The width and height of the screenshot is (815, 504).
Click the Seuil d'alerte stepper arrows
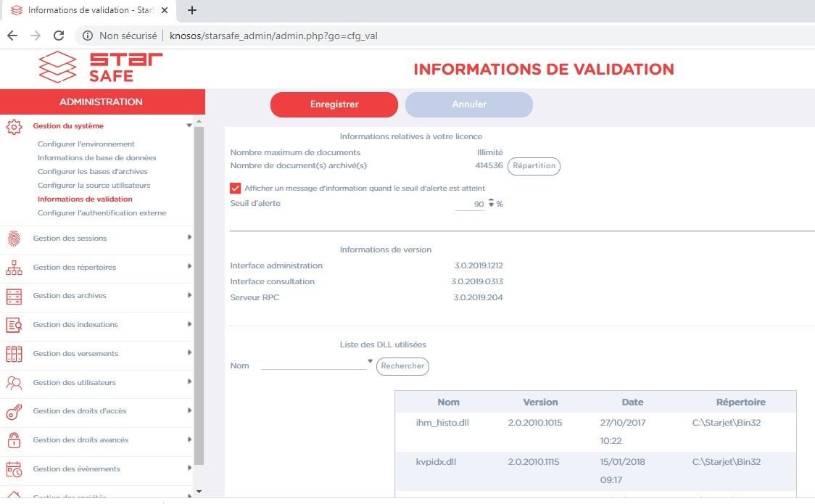tap(491, 204)
